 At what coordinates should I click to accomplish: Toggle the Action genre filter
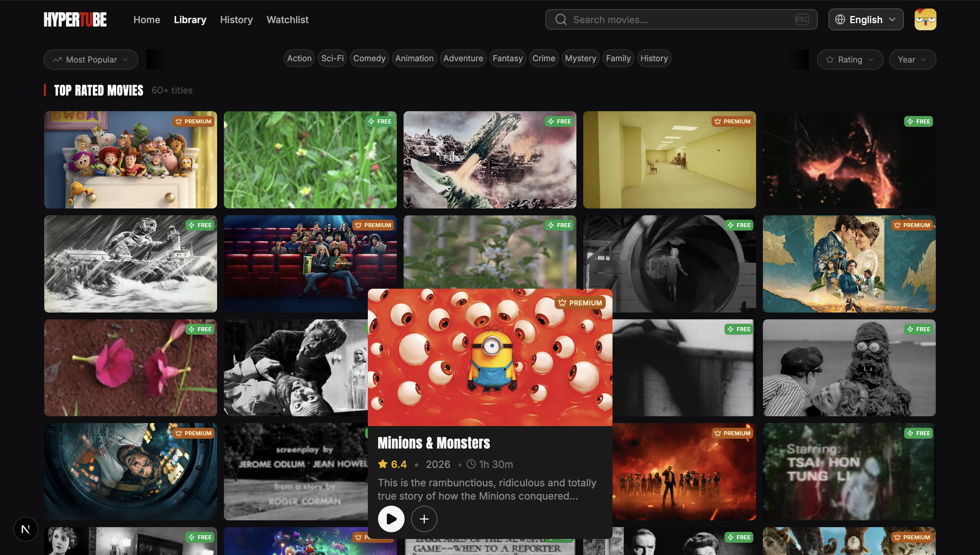pos(299,58)
